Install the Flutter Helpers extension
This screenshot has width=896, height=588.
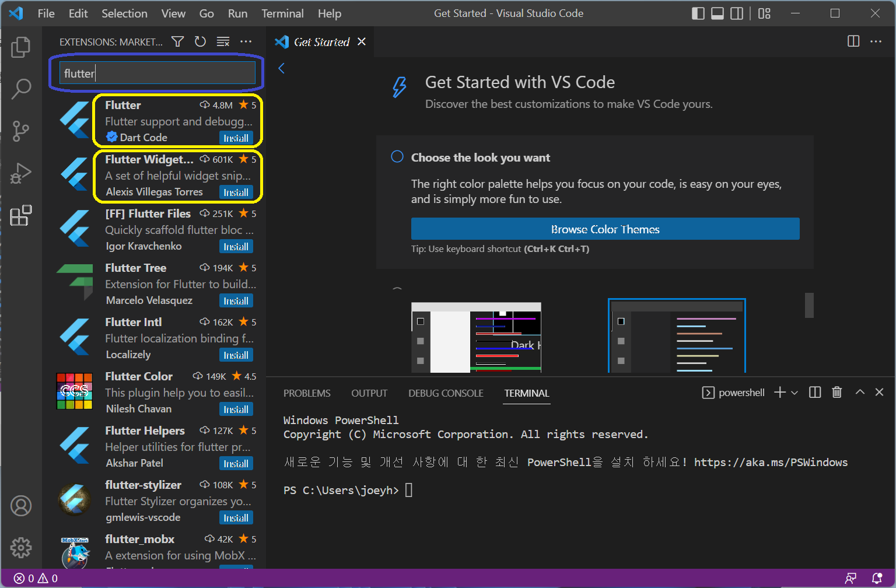click(236, 463)
